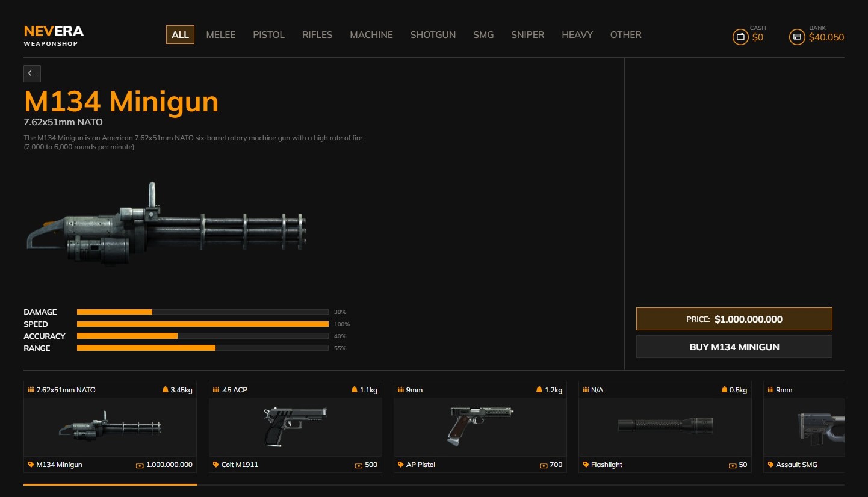
Task: Select the ALL category tab
Action: click(x=180, y=35)
